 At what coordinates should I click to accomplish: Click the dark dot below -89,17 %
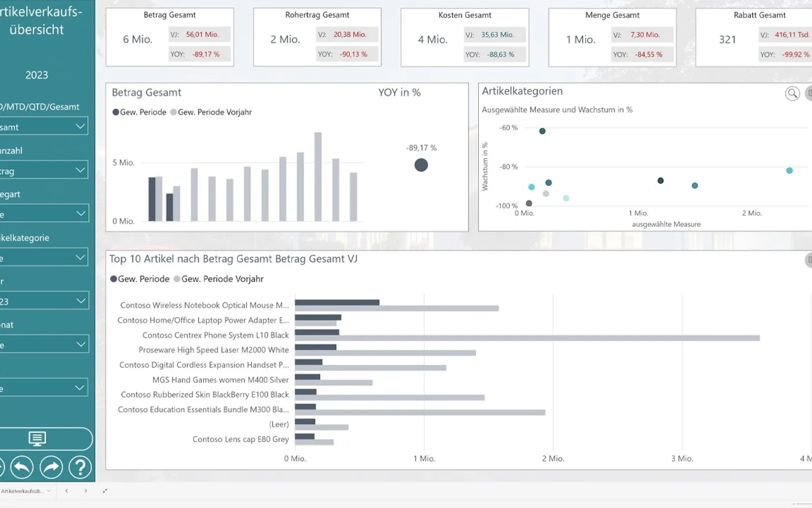(x=421, y=165)
